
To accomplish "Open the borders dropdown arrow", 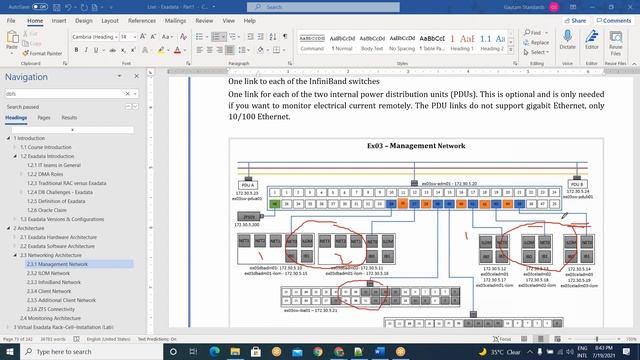I will pyautogui.click(x=284, y=50).
